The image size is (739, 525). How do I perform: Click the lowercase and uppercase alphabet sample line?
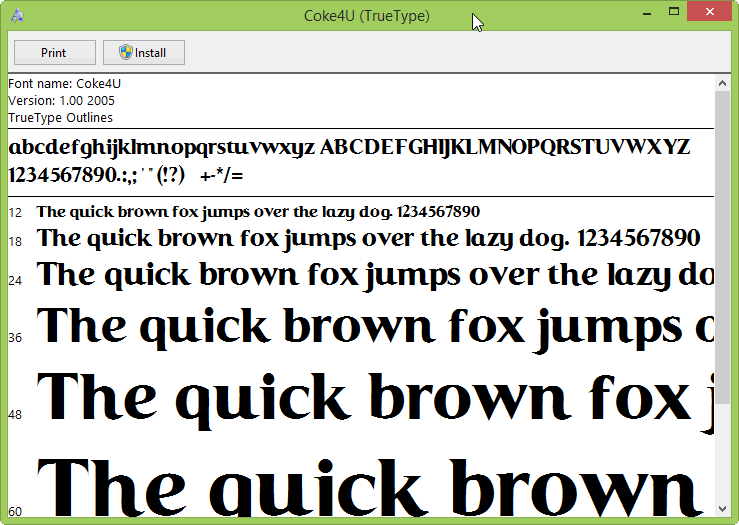pyautogui.click(x=349, y=148)
